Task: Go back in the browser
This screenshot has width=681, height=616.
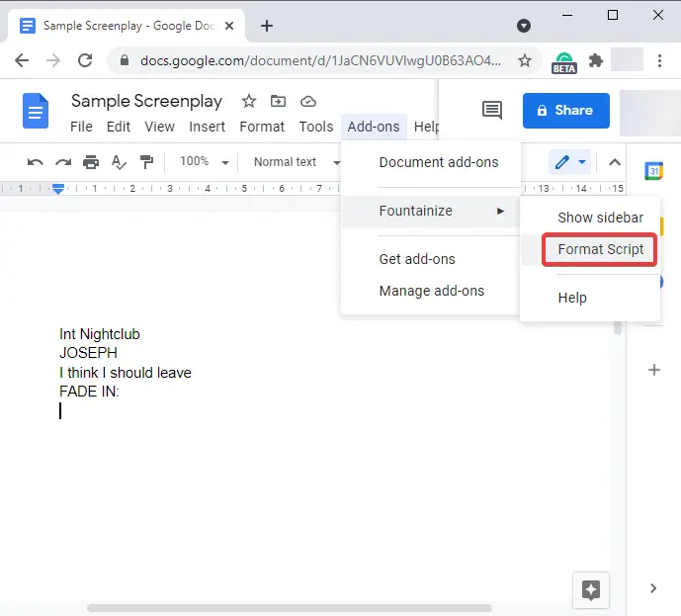Action: [22, 60]
